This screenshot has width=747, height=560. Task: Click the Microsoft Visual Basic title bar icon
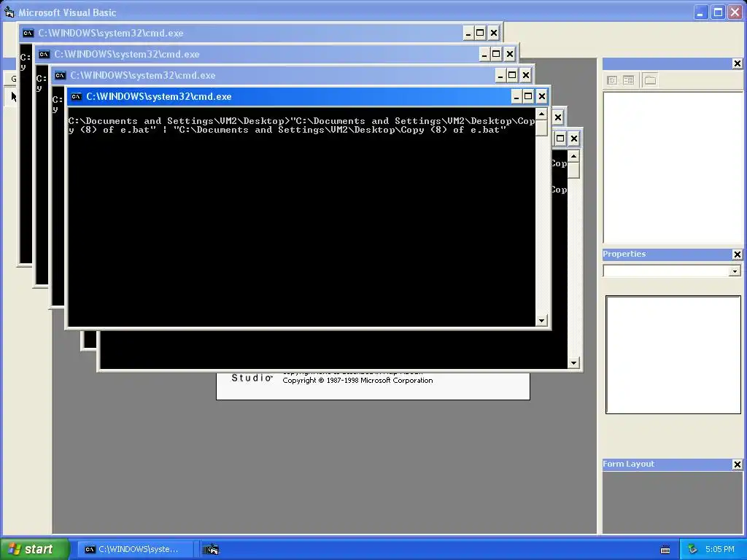[x=9, y=12]
